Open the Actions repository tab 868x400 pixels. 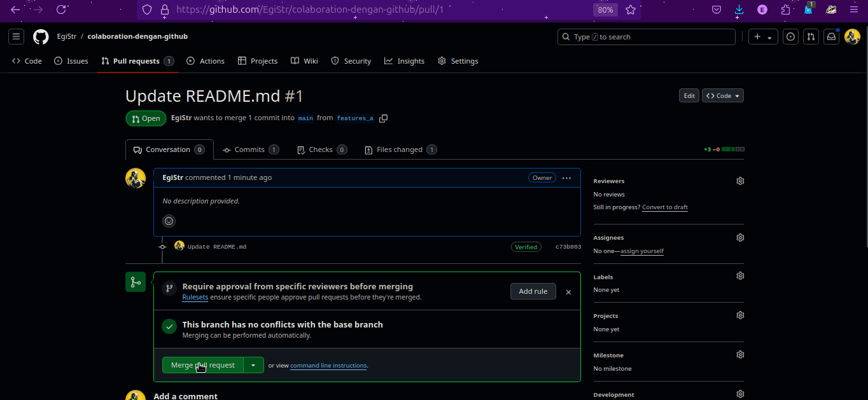coord(206,61)
